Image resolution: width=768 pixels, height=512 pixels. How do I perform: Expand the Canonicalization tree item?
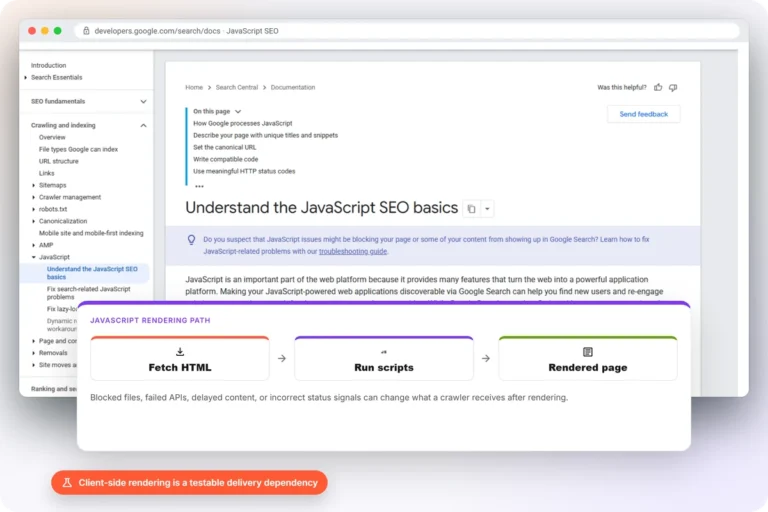pyautogui.click(x=33, y=221)
